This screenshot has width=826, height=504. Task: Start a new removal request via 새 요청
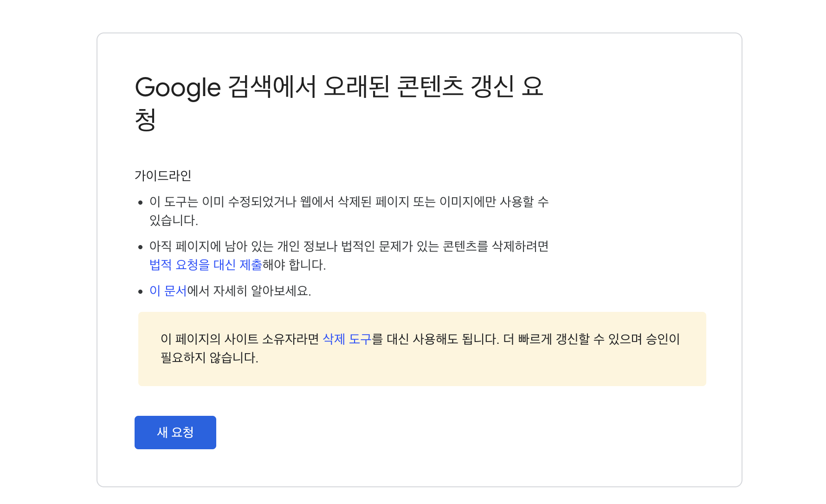coord(175,432)
